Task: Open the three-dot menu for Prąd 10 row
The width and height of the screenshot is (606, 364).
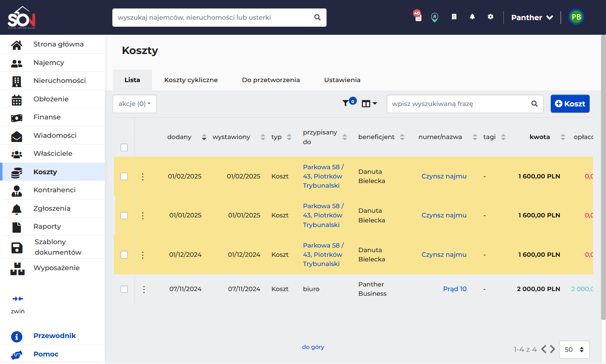Action: (x=144, y=289)
